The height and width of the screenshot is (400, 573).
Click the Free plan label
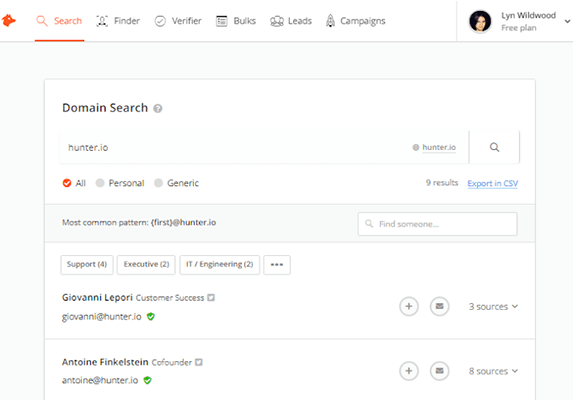519,28
